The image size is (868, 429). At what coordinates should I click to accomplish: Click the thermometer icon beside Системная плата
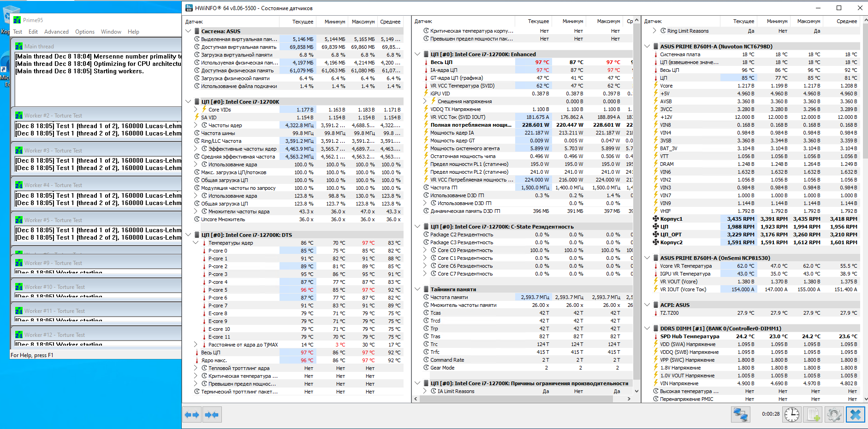point(656,54)
